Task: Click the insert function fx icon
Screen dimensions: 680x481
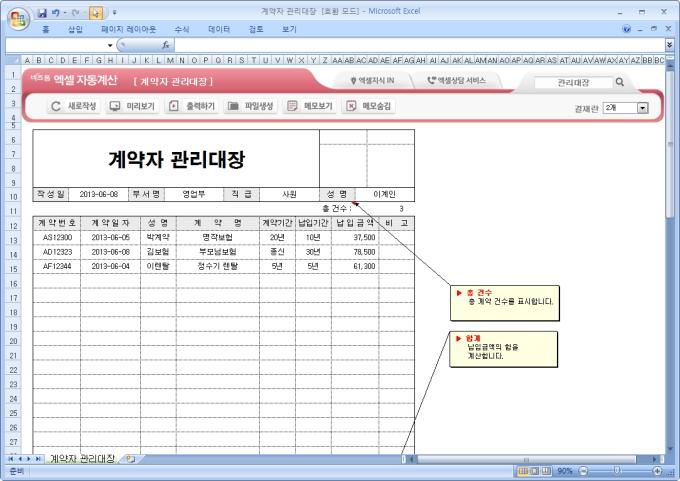Action: [x=166, y=45]
